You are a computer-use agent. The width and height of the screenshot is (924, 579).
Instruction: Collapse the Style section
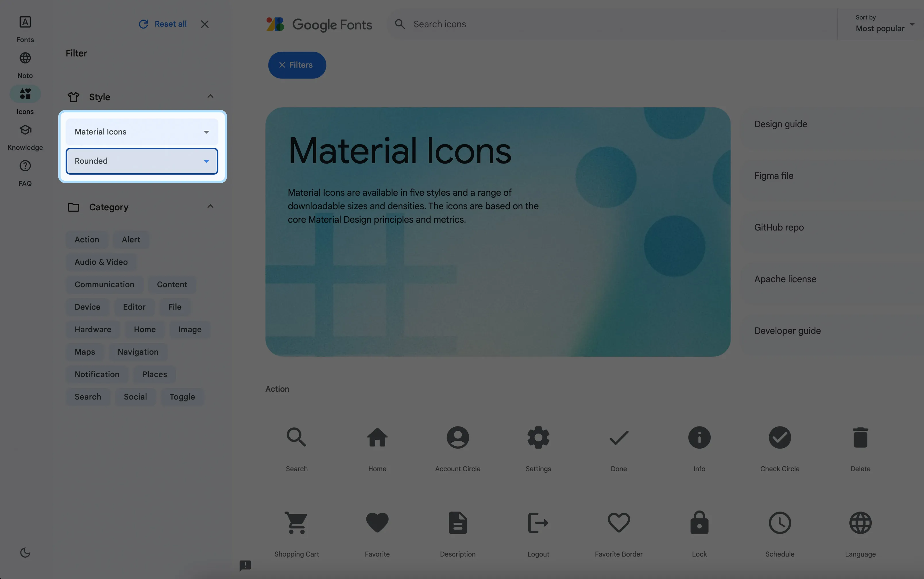[210, 97]
